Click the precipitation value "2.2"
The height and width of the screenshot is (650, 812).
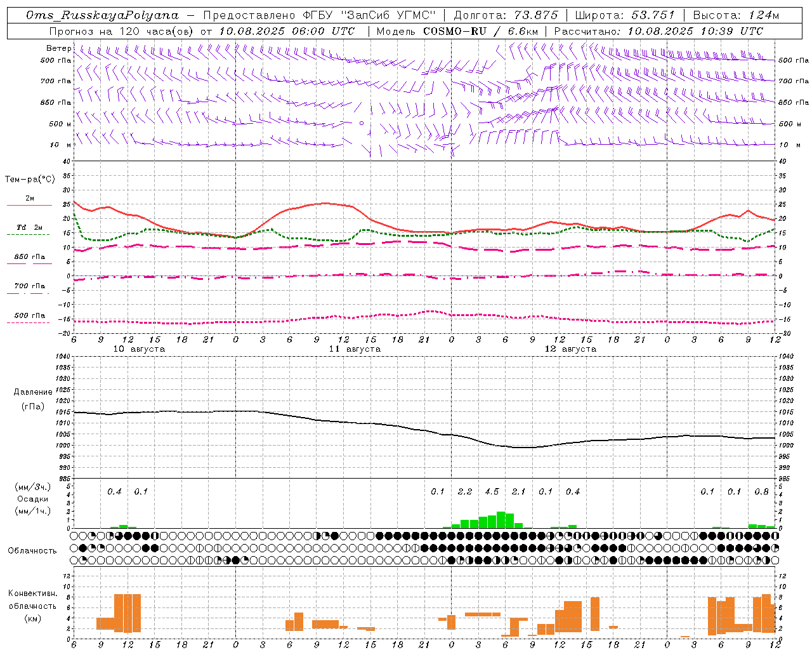tap(465, 491)
